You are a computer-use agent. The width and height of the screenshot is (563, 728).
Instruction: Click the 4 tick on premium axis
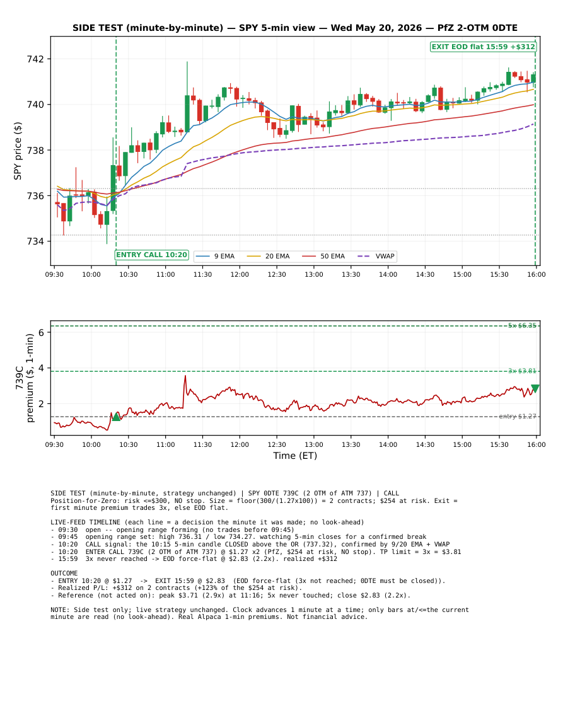pyautogui.click(x=42, y=368)
